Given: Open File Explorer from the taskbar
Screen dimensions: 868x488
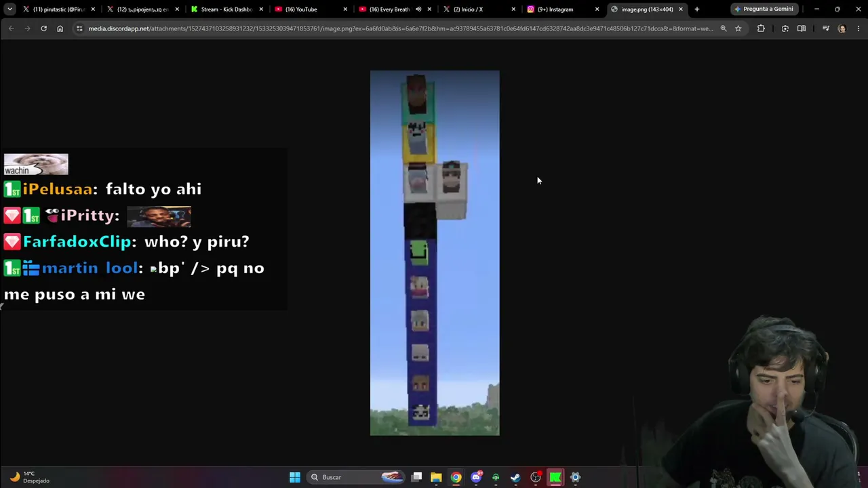Looking at the screenshot, I should [x=436, y=477].
